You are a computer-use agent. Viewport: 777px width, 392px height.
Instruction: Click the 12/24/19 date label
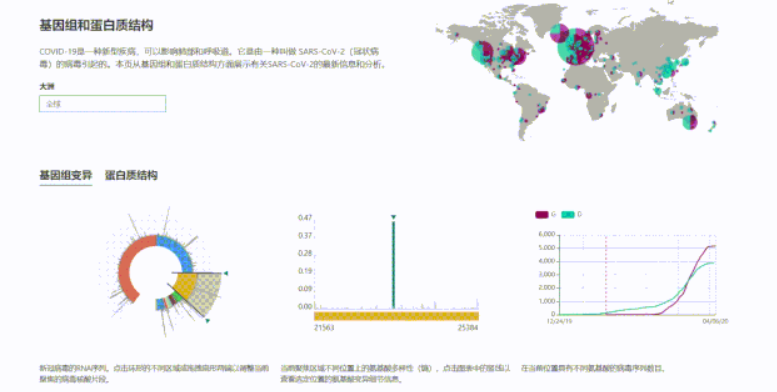point(559,321)
